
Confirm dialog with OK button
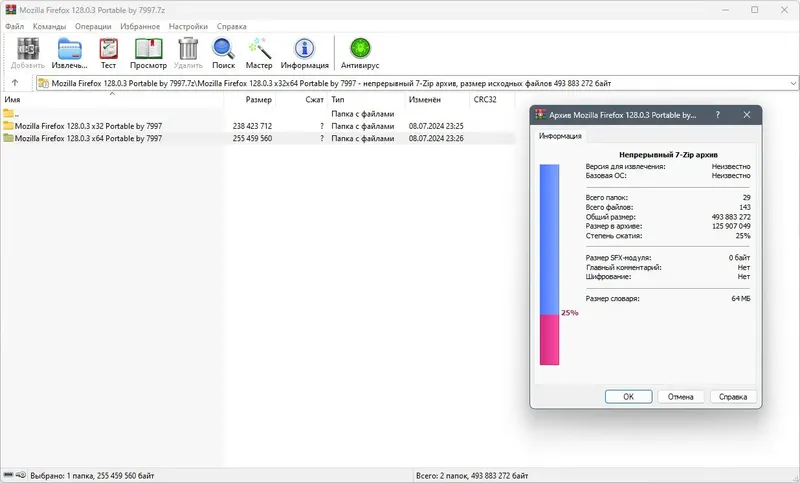coord(629,396)
